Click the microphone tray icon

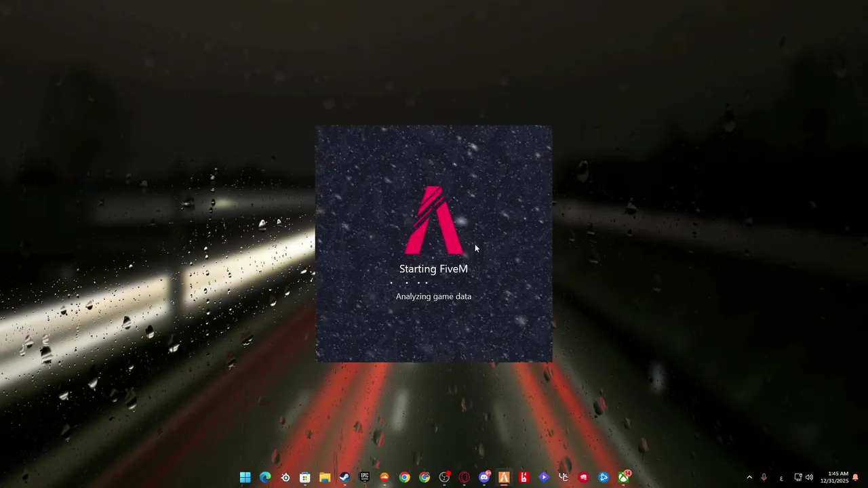764,477
